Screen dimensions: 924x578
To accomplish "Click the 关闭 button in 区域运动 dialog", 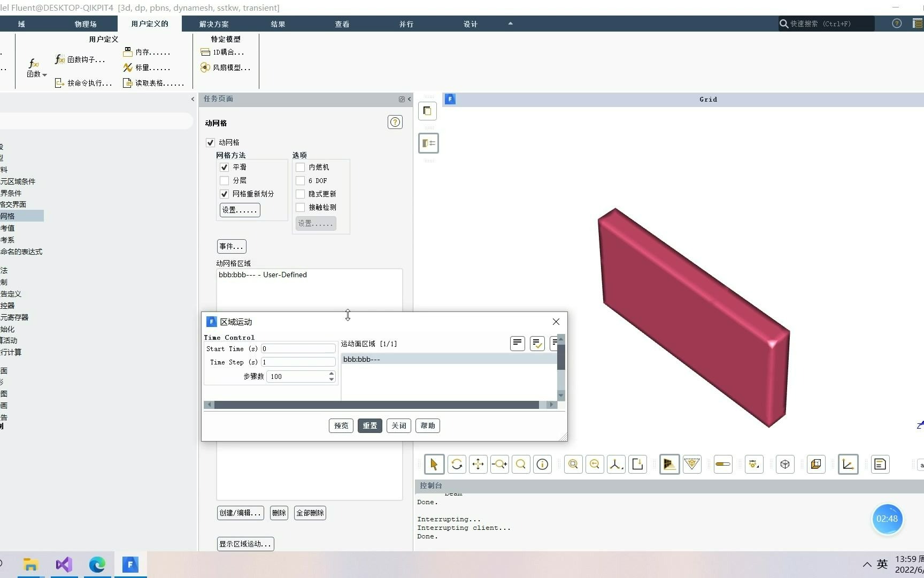I will tap(399, 425).
